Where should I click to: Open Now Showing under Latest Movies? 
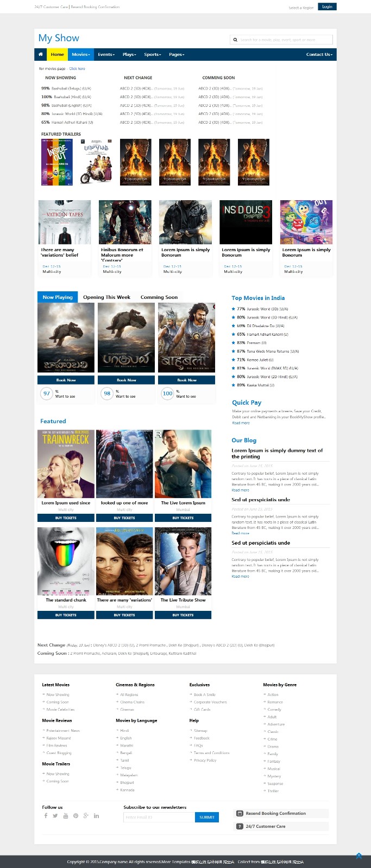58,694
